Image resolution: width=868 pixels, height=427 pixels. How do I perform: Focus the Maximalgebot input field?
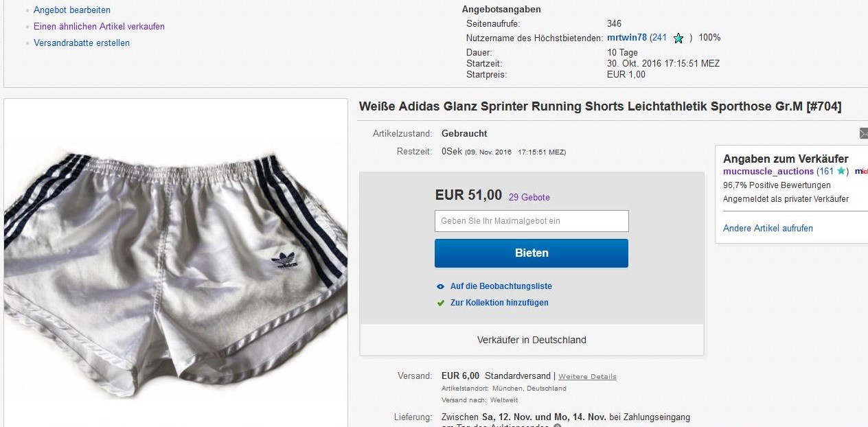pos(532,221)
